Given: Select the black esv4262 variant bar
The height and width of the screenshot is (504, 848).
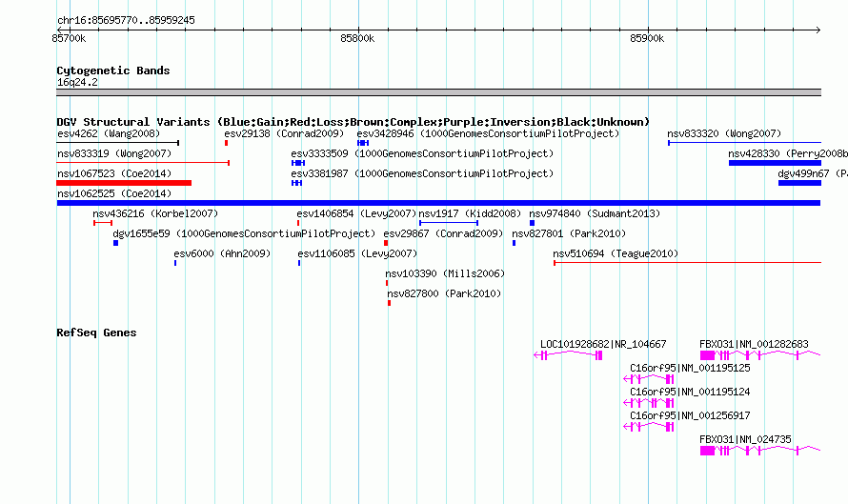Looking at the screenshot, I should (x=118, y=143).
